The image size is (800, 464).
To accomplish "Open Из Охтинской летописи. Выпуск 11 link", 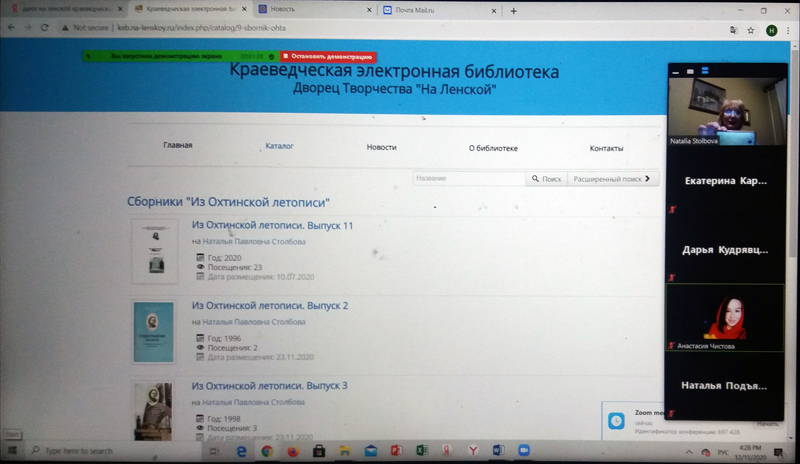I will (x=272, y=225).
